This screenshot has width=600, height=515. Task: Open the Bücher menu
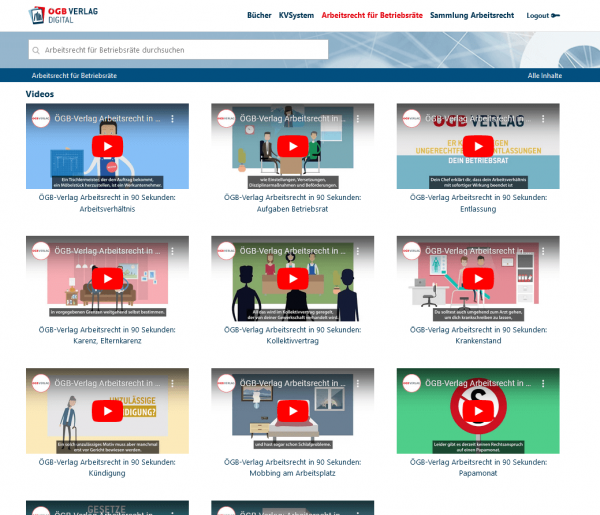(x=259, y=15)
